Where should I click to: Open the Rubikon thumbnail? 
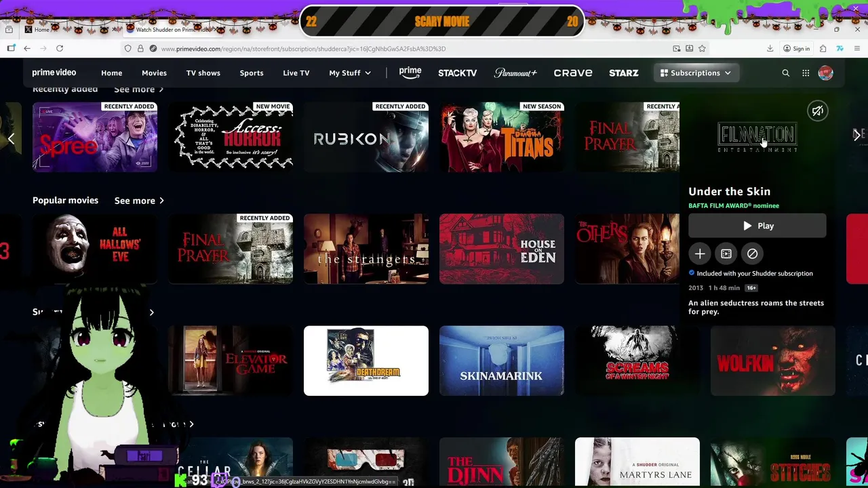[366, 137]
